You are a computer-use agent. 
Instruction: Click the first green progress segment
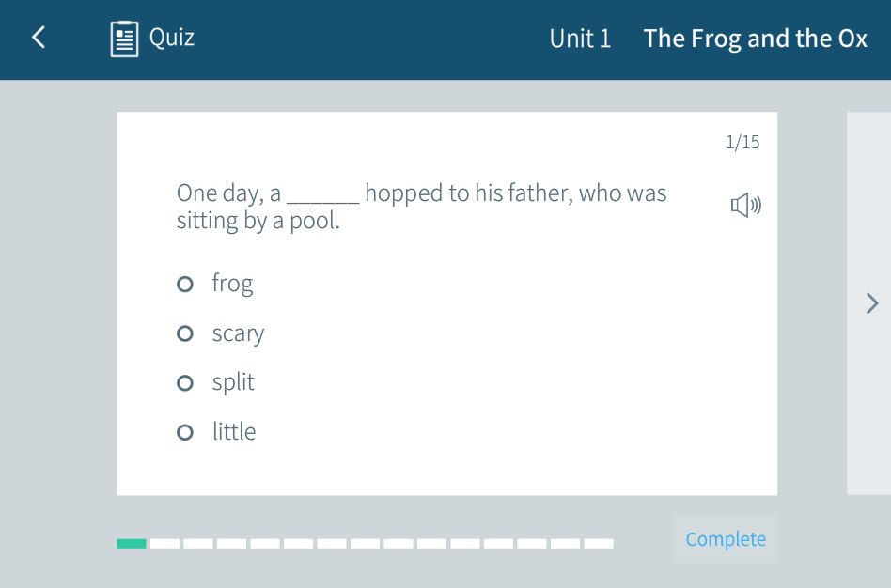coord(132,543)
